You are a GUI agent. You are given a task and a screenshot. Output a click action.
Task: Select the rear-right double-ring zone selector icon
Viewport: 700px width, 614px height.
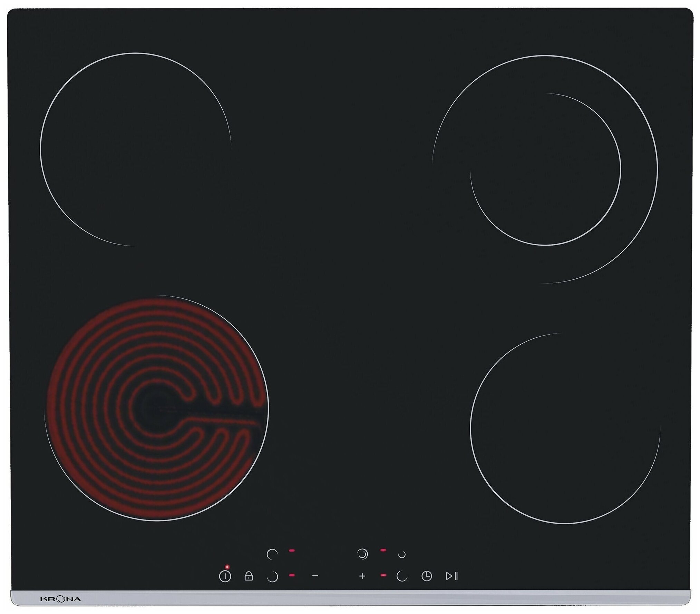[x=362, y=554]
